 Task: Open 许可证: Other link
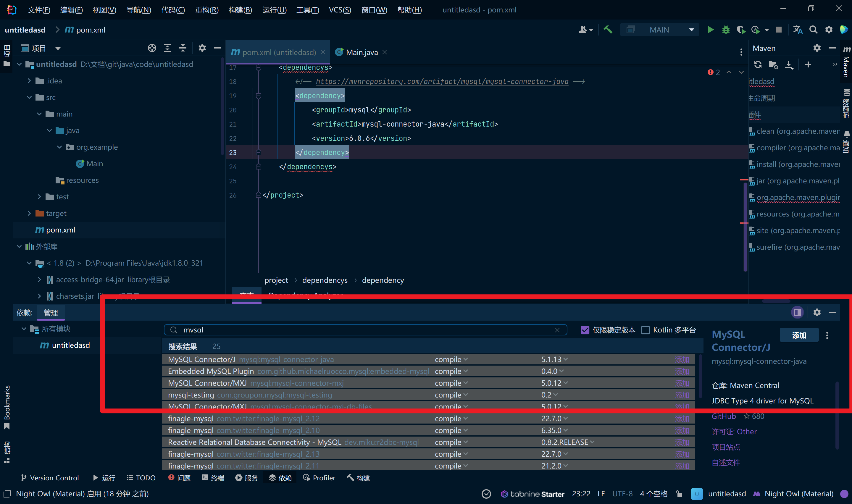pyautogui.click(x=734, y=432)
